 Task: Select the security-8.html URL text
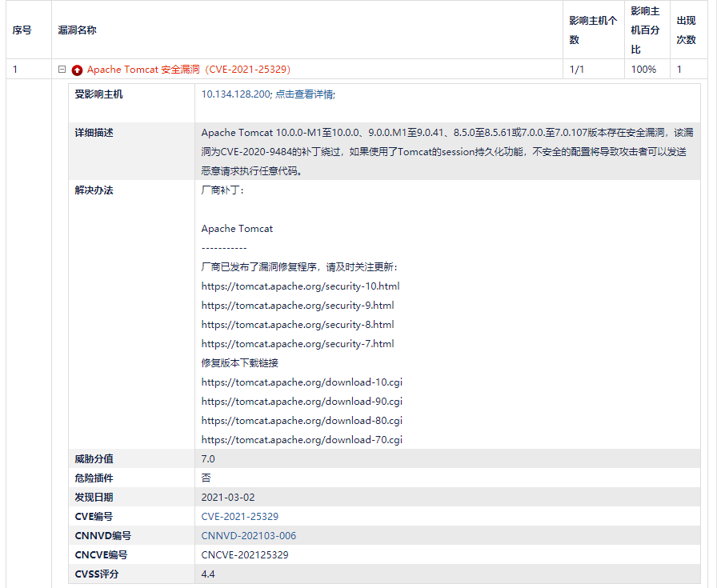pos(298,325)
